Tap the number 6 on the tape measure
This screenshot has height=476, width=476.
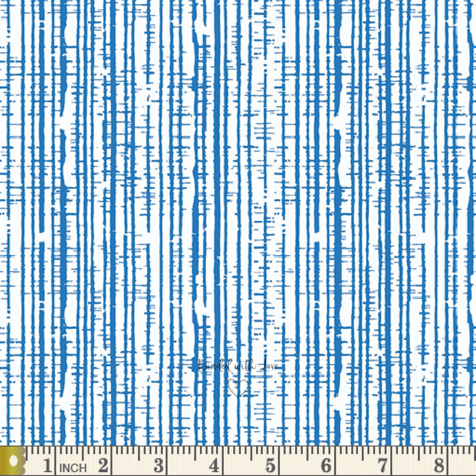(x=326, y=465)
